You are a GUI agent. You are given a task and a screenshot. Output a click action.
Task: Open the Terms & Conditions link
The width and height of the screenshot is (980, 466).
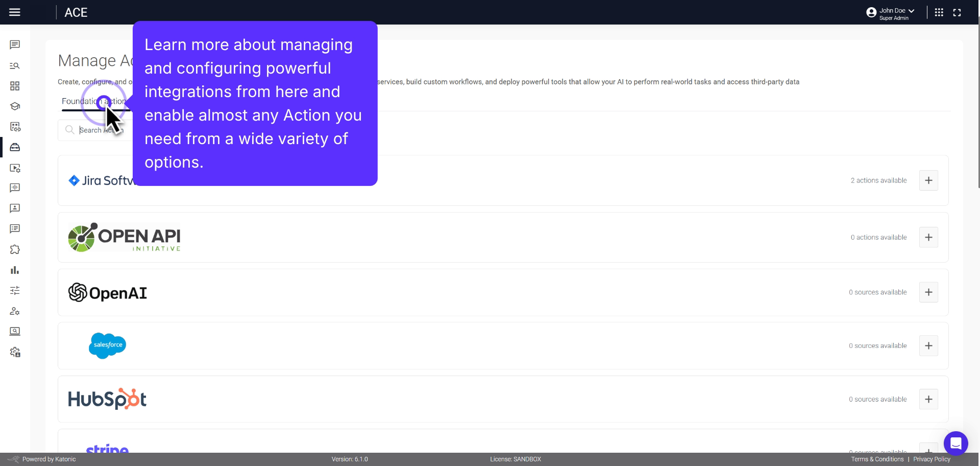[x=877, y=459]
